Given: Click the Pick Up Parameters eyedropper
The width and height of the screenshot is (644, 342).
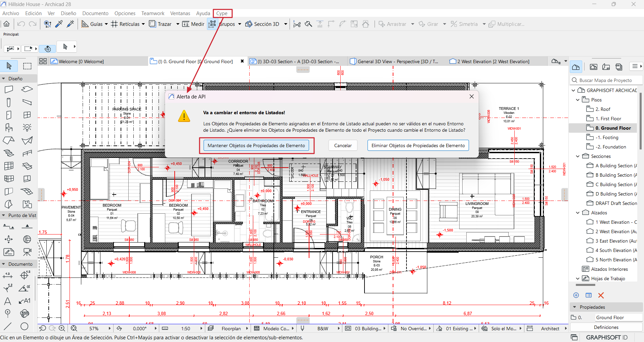Looking at the screenshot, I should (x=59, y=24).
